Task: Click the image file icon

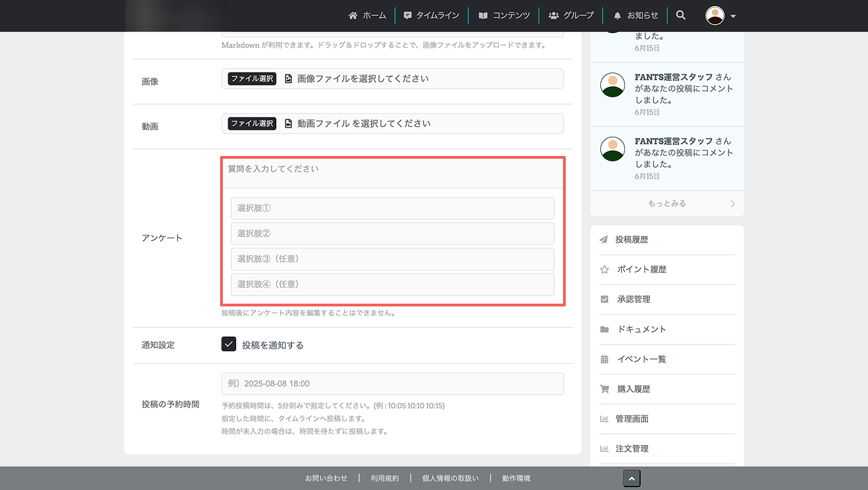Action: (x=288, y=79)
